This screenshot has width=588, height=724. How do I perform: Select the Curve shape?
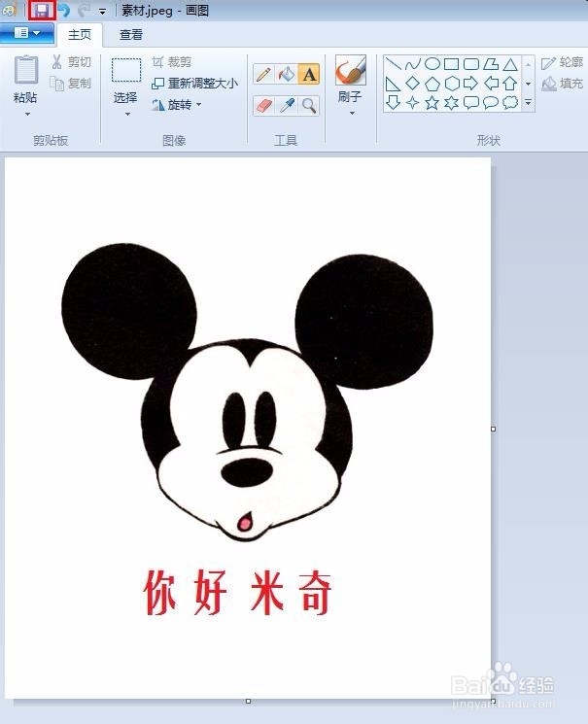click(x=412, y=64)
